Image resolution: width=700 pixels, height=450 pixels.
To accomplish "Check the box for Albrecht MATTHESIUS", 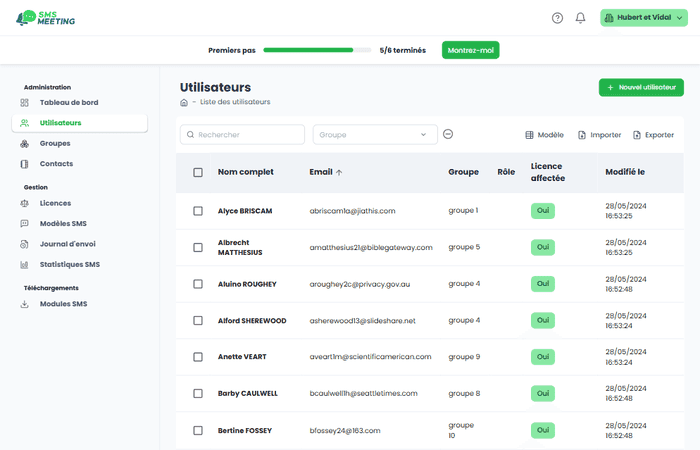I will pyautogui.click(x=198, y=247).
